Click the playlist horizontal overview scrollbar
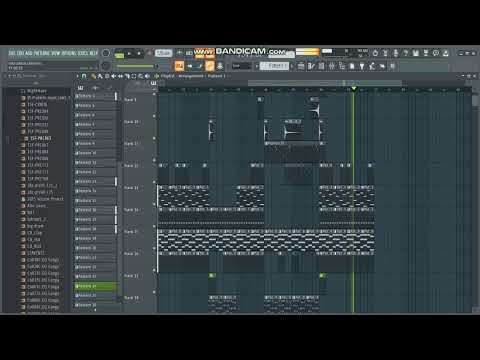 click(x=325, y=82)
